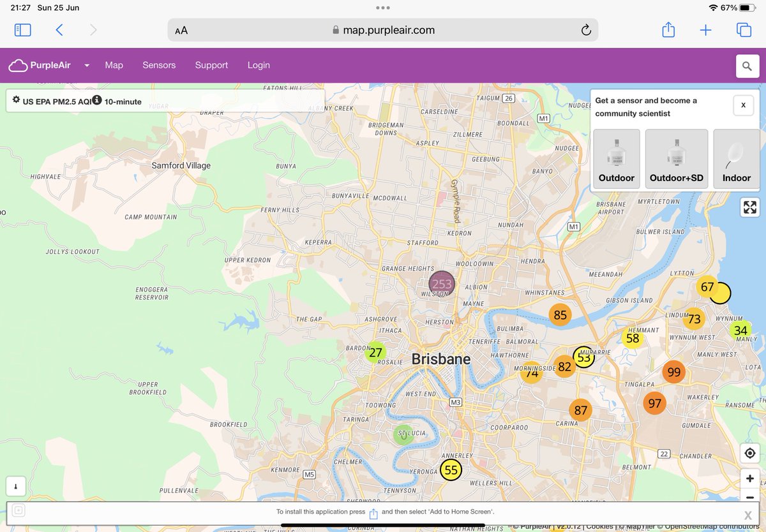The height and width of the screenshot is (532, 766).
Task: Tap the aA reader options button
Action: (x=181, y=30)
